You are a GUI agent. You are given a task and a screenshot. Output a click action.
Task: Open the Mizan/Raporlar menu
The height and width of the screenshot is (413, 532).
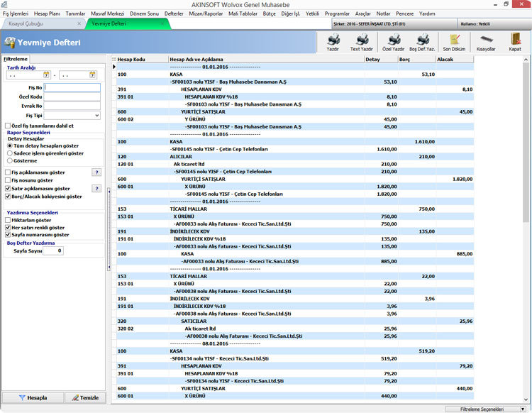206,13
